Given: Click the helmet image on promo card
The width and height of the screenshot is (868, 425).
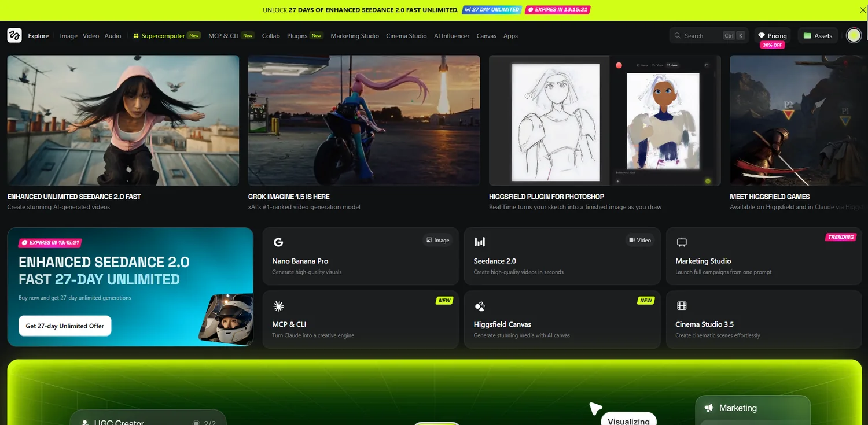Looking at the screenshot, I should point(226,319).
